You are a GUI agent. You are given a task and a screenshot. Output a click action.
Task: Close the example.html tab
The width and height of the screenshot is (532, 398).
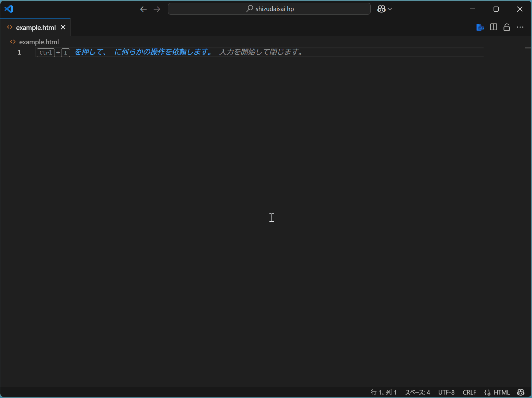(x=63, y=27)
